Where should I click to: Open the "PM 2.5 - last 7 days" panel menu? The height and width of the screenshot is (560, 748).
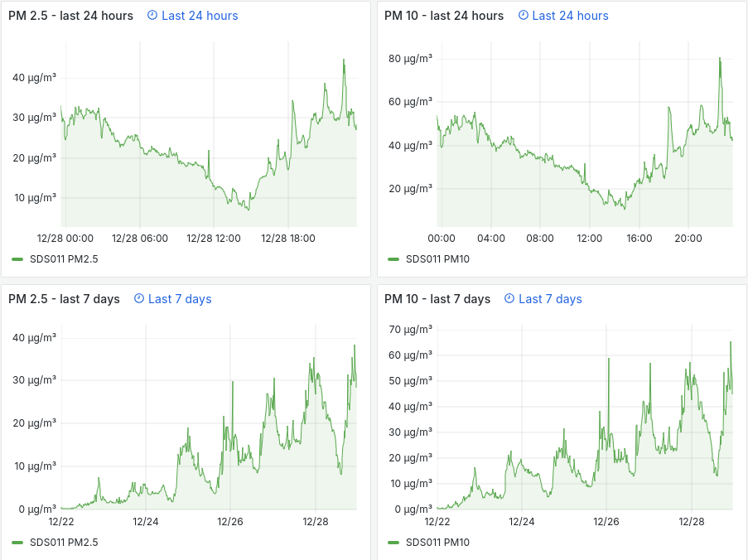coord(64,299)
